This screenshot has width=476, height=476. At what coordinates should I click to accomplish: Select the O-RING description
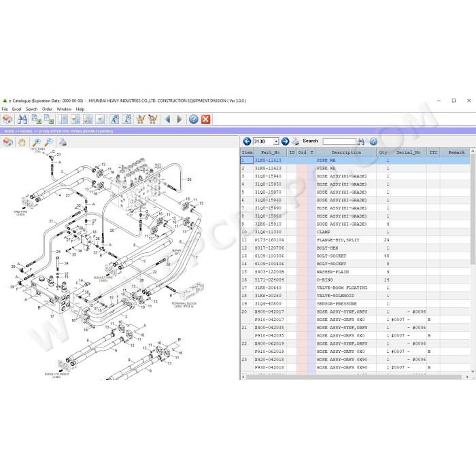324,280
